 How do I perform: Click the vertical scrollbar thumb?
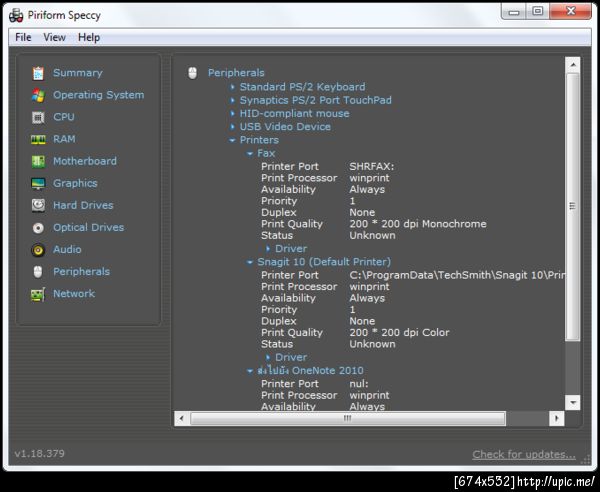point(572,207)
